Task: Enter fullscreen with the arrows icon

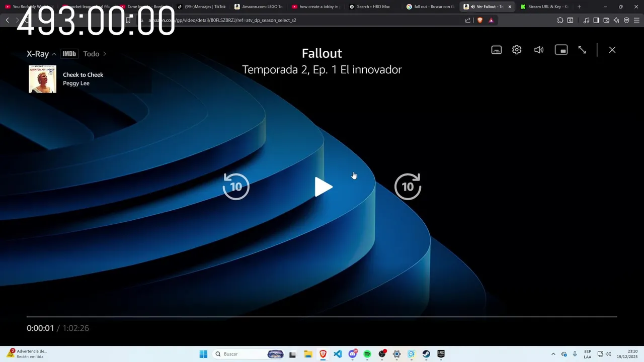Action: point(582,50)
